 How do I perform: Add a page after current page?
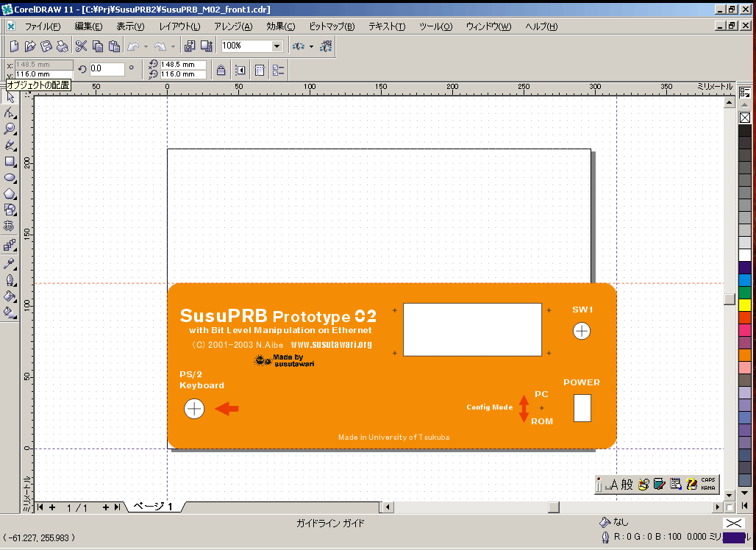coord(106,507)
